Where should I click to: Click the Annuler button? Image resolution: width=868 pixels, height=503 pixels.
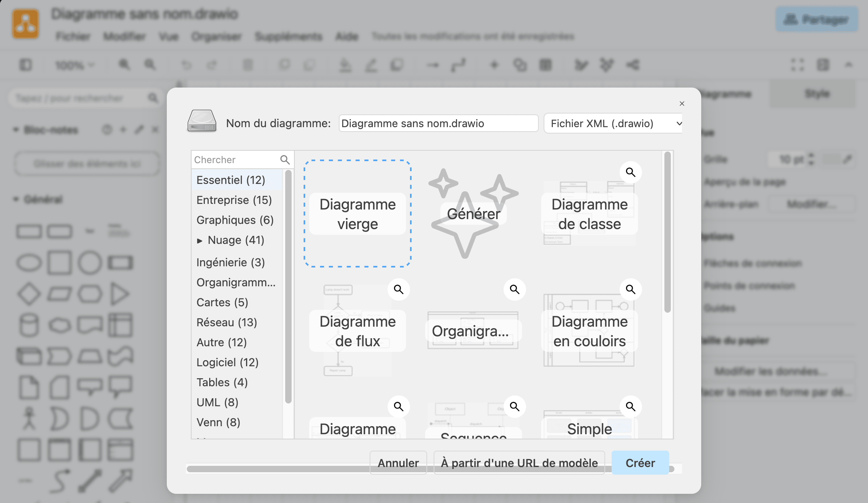tap(398, 463)
